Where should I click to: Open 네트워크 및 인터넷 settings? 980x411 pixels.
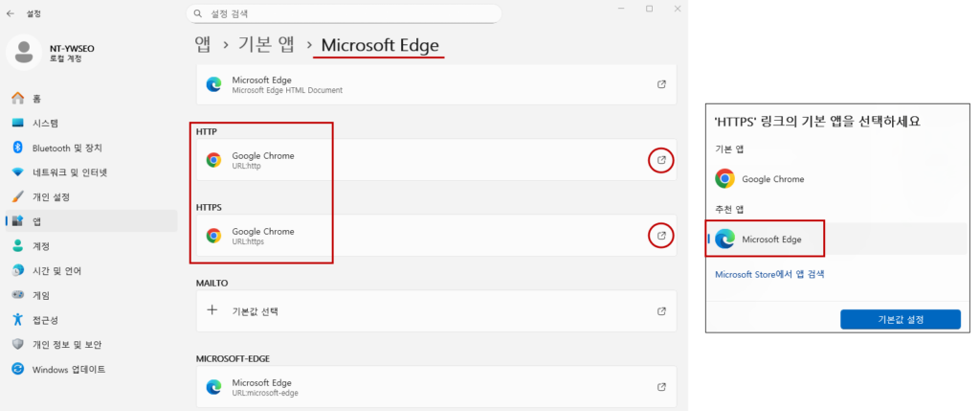69,172
